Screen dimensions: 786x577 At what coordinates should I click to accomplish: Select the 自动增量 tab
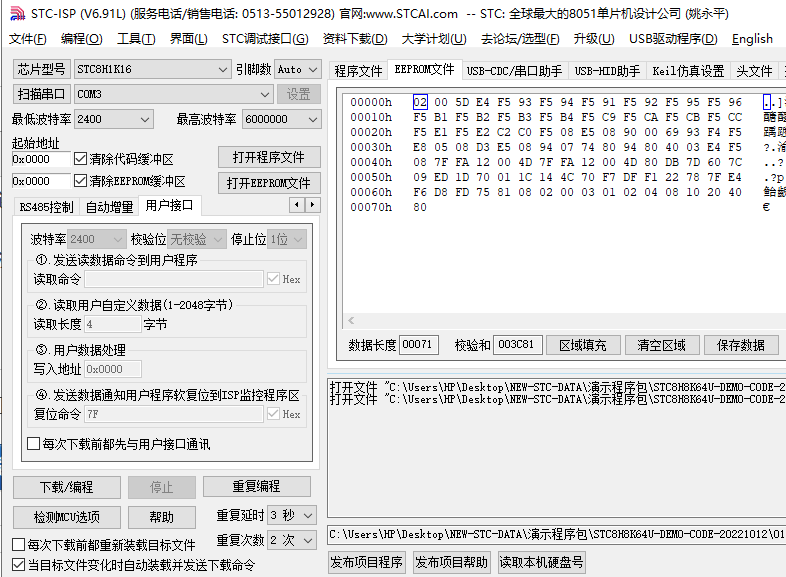pyautogui.click(x=109, y=207)
